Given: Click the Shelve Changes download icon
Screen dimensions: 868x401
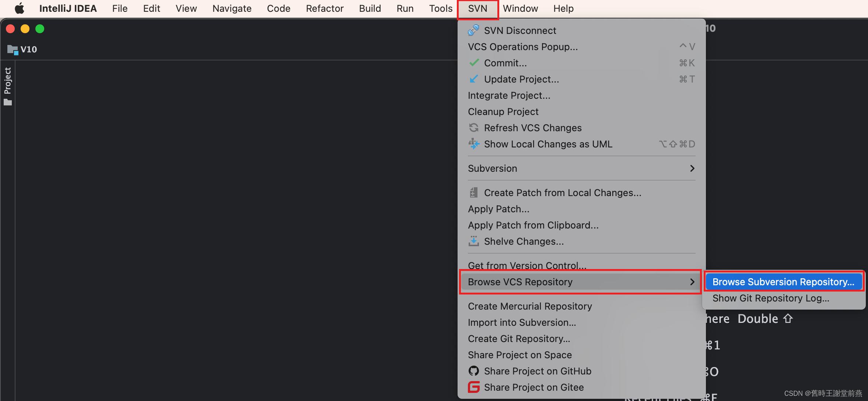Looking at the screenshot, I should click(x=474, y=241).
